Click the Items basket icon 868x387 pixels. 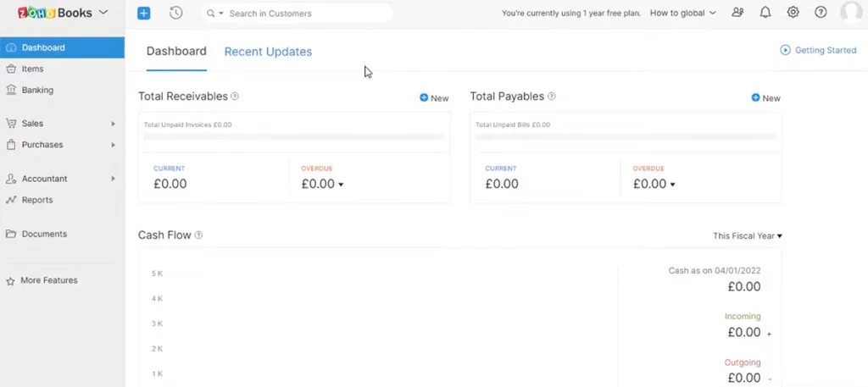coord(10,69)
